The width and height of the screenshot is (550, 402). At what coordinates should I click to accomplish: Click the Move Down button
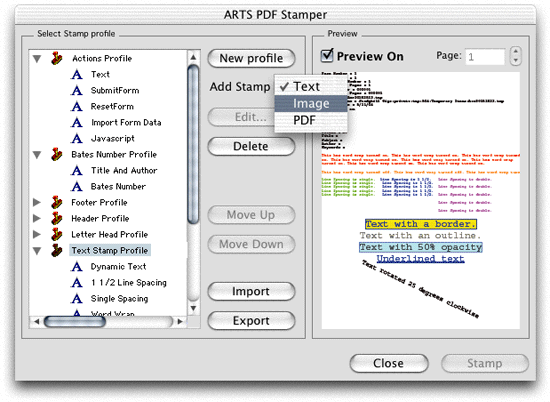pos(251,244)
